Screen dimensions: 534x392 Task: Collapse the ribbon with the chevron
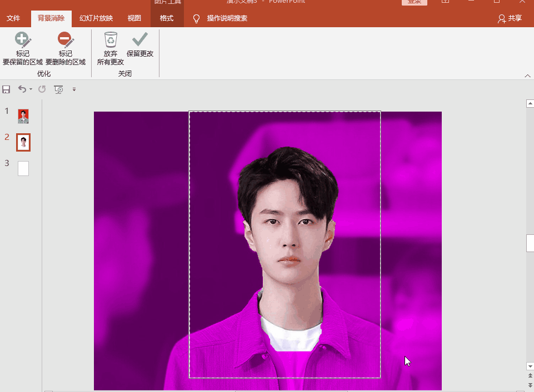527,76
